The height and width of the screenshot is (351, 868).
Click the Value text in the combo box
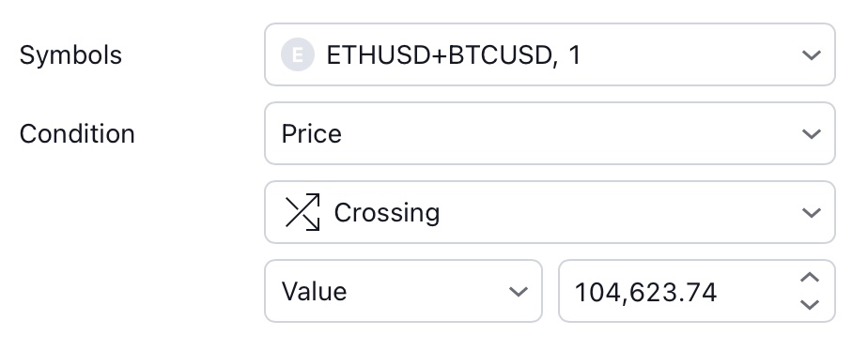314,291
